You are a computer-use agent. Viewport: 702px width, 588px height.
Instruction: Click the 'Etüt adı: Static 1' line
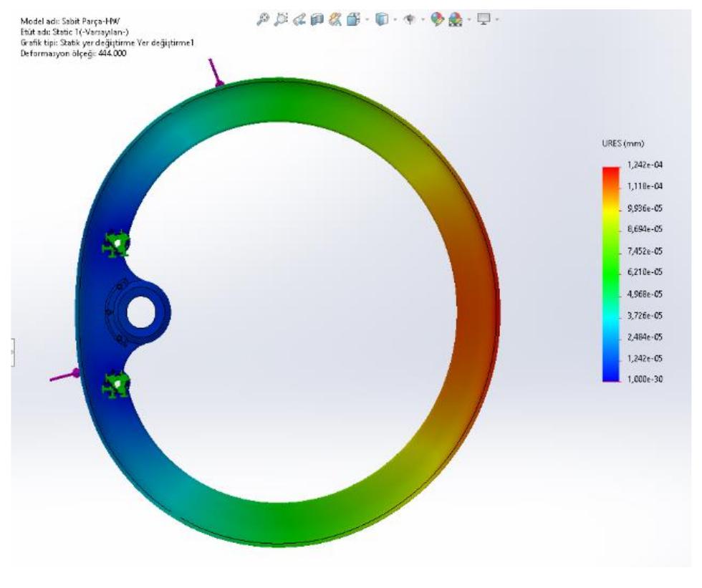pyautogui.click(x=74, y=32)
